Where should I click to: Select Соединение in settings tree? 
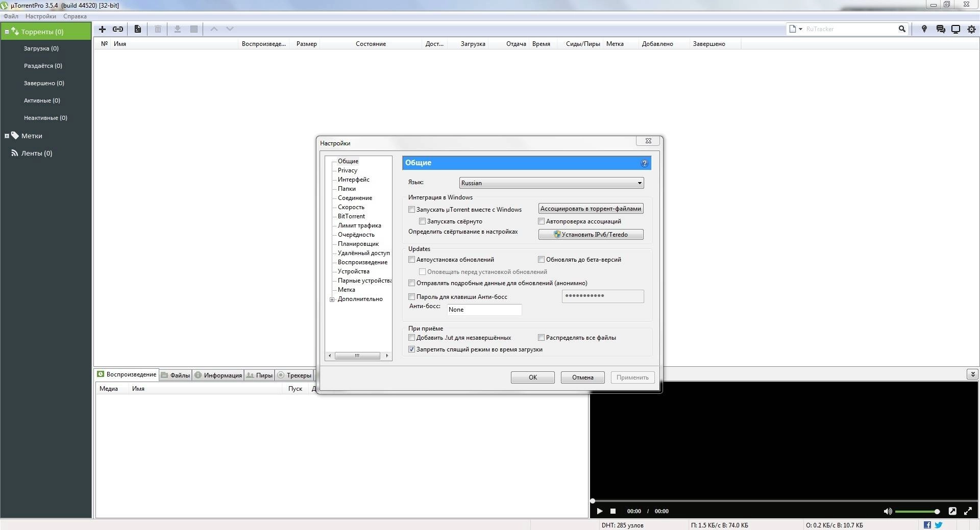point(355,198)
